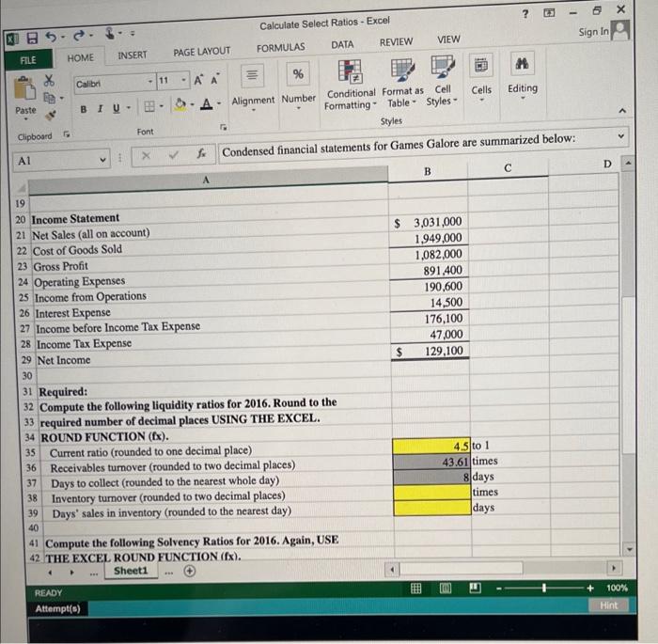Open Clipboard dialog launcher
Image resolution: width=658 pixels, height=644 pixels.
[67, 134]
